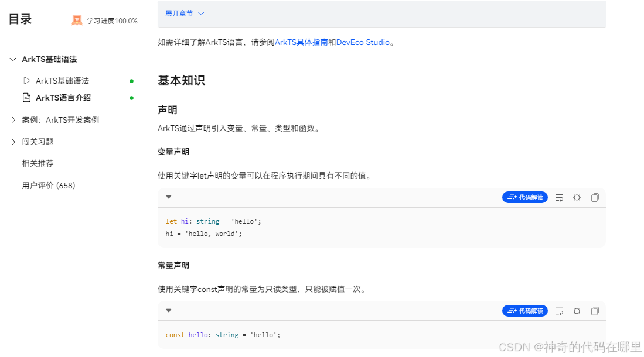Click the wrap-lines icon on the const code block
This screenshot has width=644, height=357.
pyautogui.click(x=558, y=311)
